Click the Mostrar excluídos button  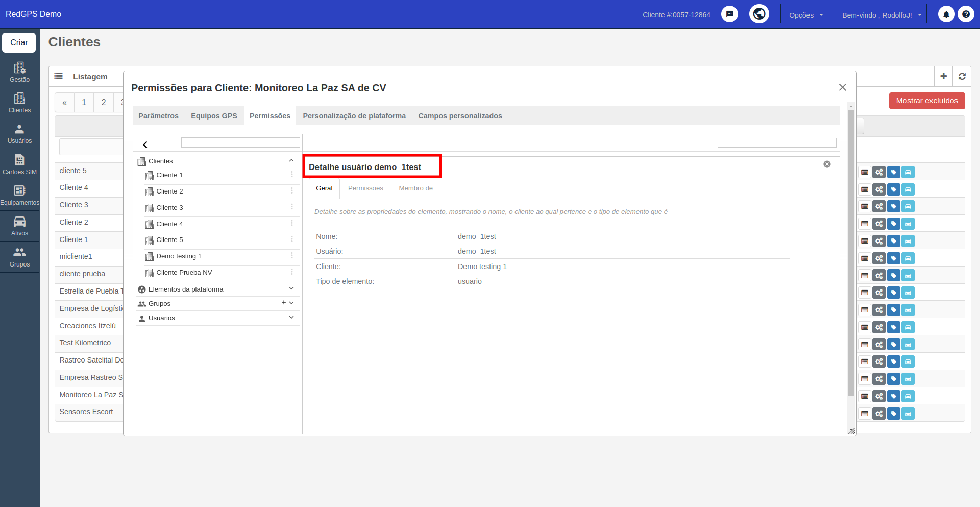pos(926,101)
